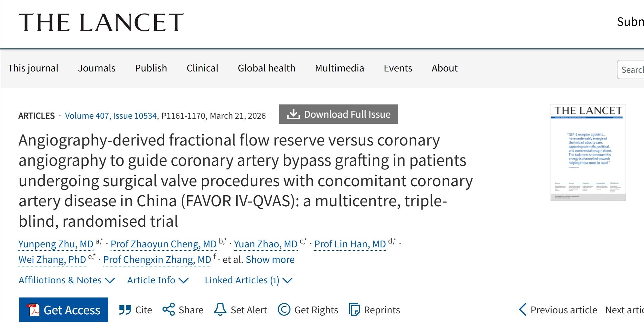Click the Set Alert bell icon
The height and width of the screenshot is (324, 644).
point(220,309)
